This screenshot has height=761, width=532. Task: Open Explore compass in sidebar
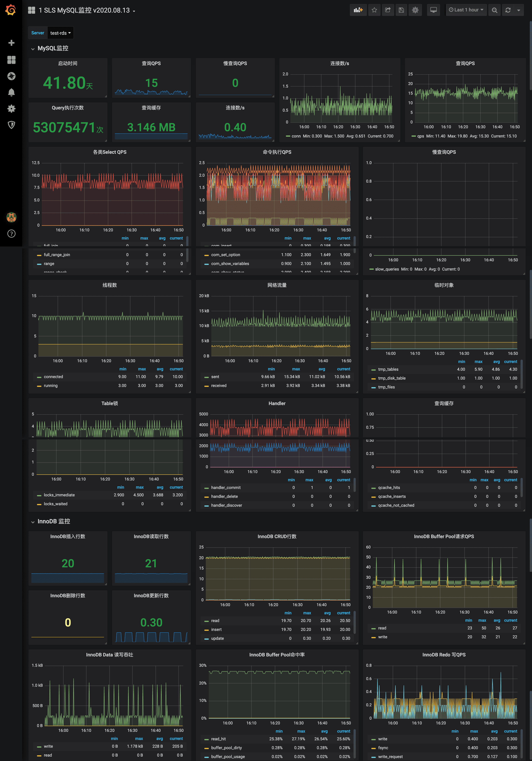pos(11,76)
